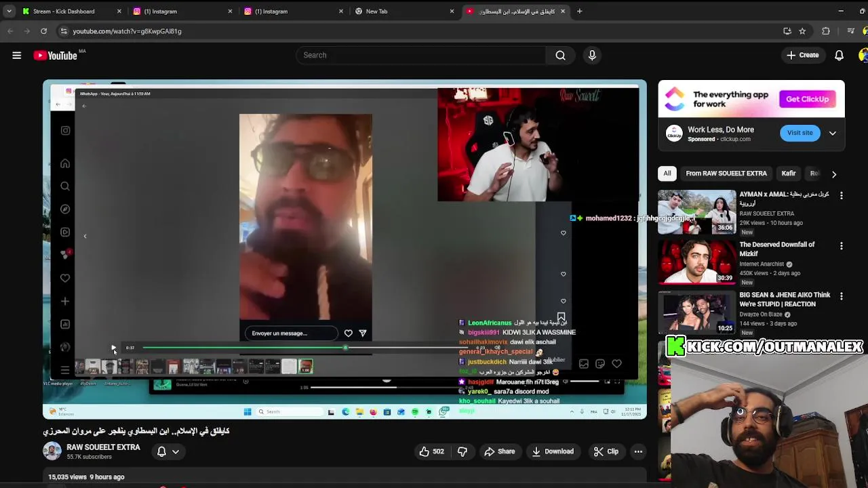Image resolution: width=868 pixels, height=488 pixels.
Task: Click Instagram home icon in video sidebar
Action: coord(65,163)
